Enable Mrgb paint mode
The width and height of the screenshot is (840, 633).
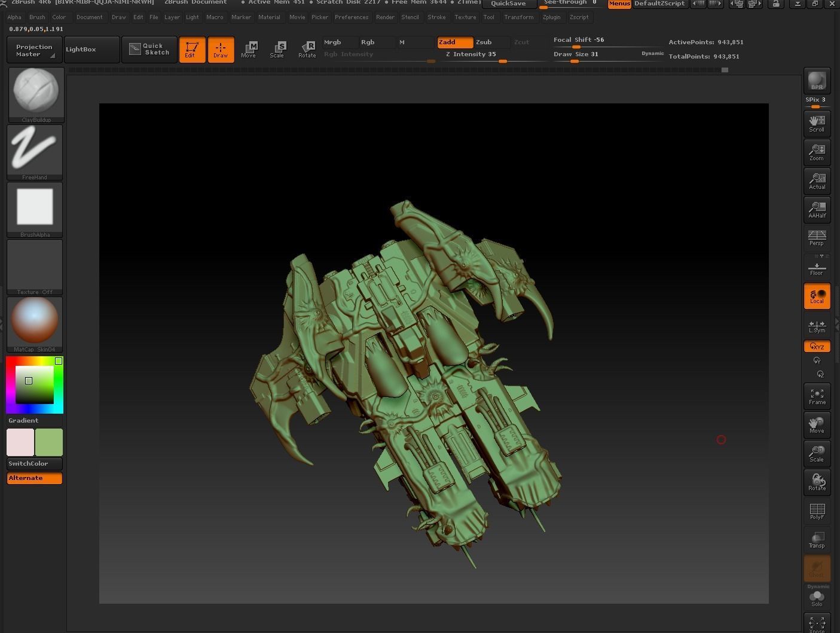click(x=341, y=42)
